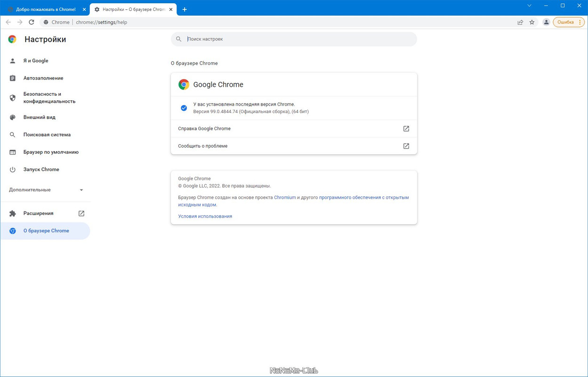The width and height of the screenshot is (588, 377).
Task: Click the settings search field
Action: 294,39
